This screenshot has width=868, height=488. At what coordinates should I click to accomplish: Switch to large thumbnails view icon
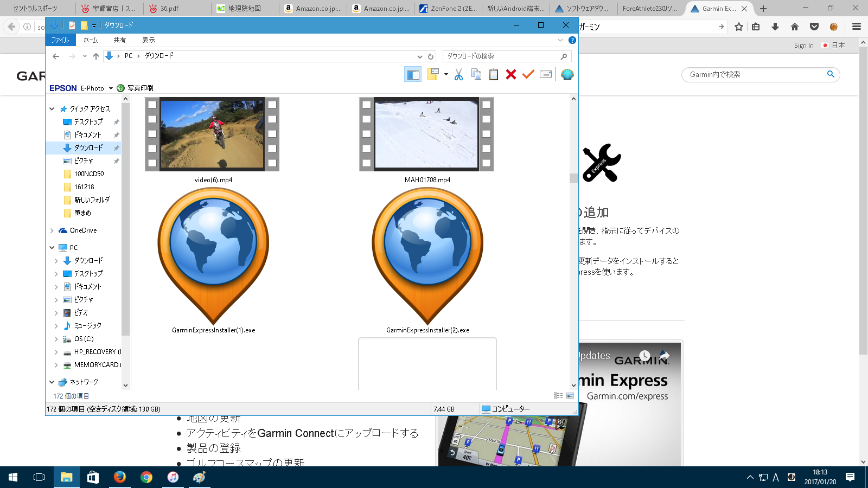click(570, 396)
